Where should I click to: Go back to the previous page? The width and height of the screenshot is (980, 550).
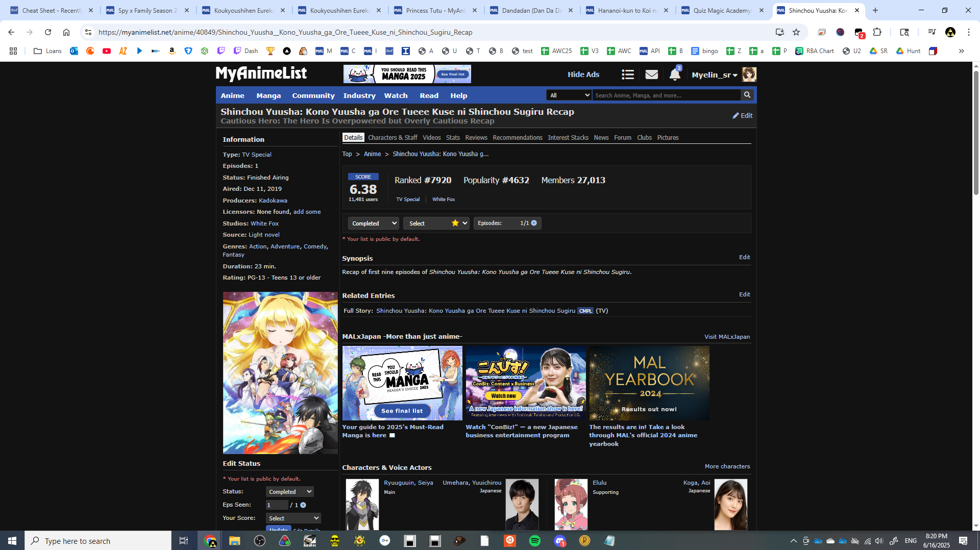coord(11,32)
